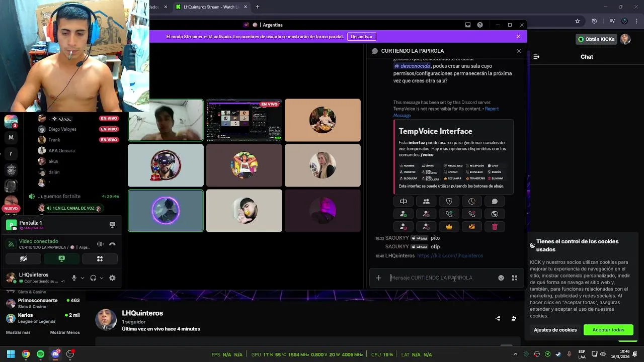Image resolution: width=644 pixels, height=362 pixels.
Task: Click the TempVoice user limit button
Action: pos(426,202)
